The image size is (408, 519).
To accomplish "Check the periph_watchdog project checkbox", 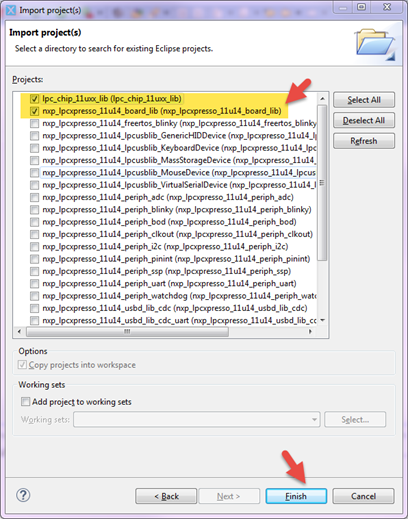I will click(34, 296).
